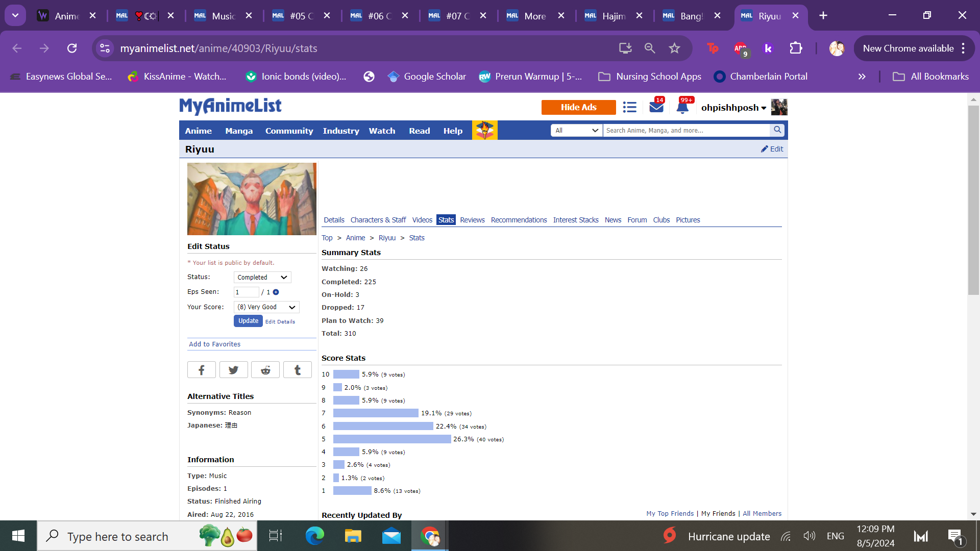The height and width of the screenshot is (551, 980).
Task: Click user profile avatar thumbnail
Action: coord(779,107)
